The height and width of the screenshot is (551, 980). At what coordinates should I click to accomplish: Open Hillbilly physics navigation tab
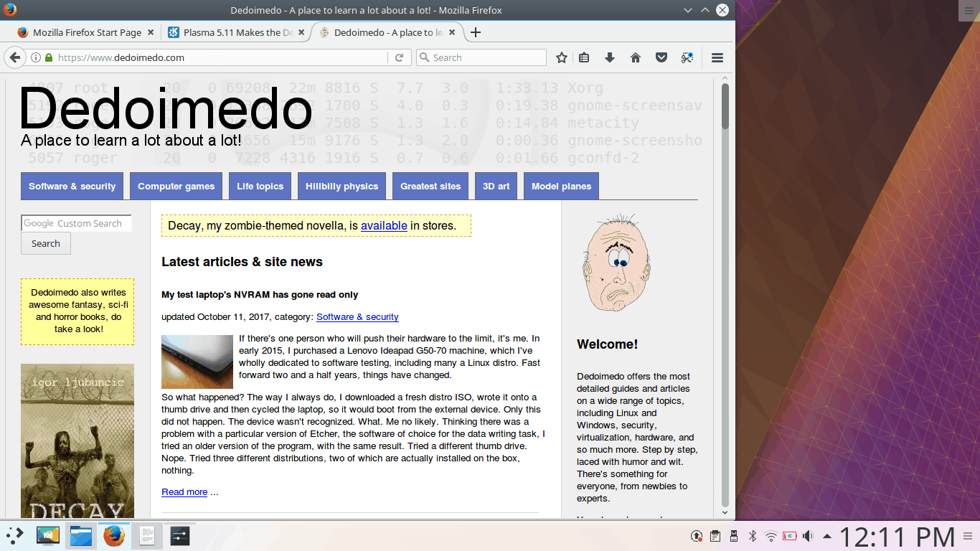pos(341,186)
